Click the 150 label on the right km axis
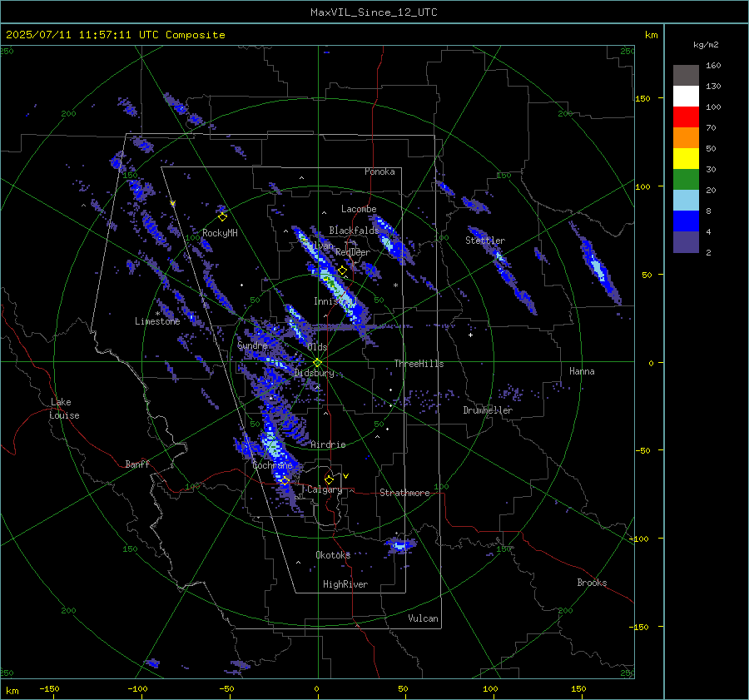749x700 pixels. (x=643, y=98)
